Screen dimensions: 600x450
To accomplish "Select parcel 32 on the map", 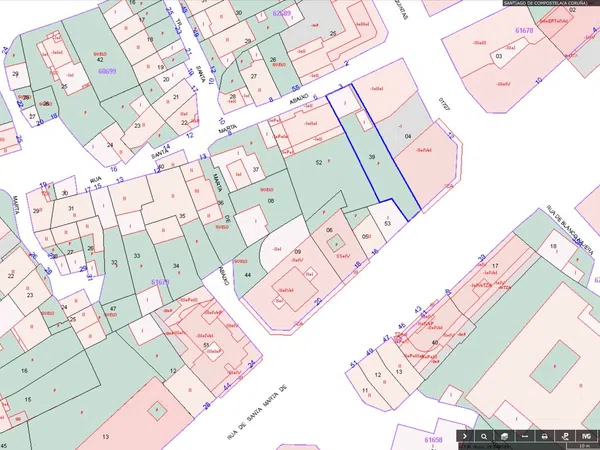I will (x=114, y=262).
